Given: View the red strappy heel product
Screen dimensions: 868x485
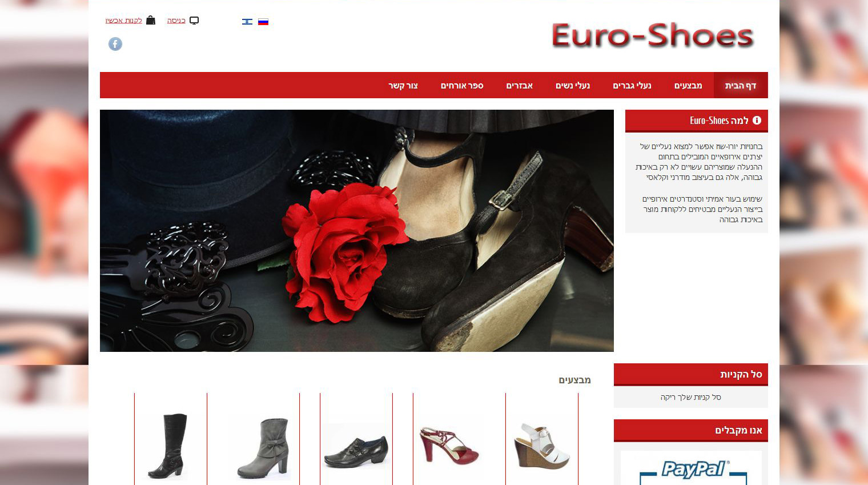Looking at the screenshot, I should tap(449, 444).
